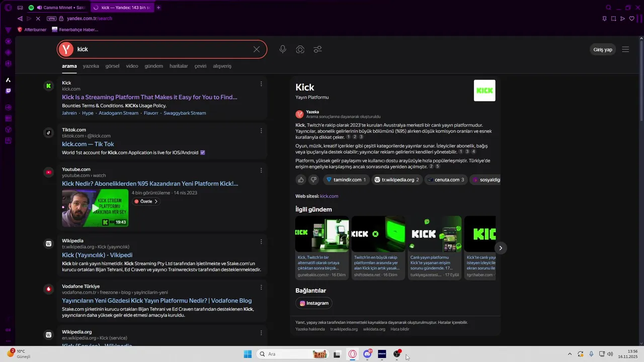The height and width of the screenshot is (362, 644).
Task: Open image search with the camera icon
Action: point(300,49)
